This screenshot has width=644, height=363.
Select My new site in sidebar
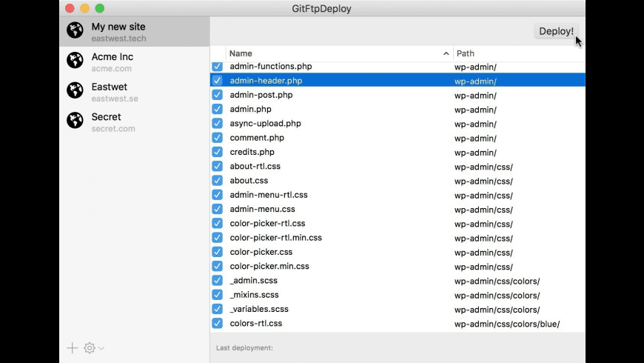click(x=135, y=32)
